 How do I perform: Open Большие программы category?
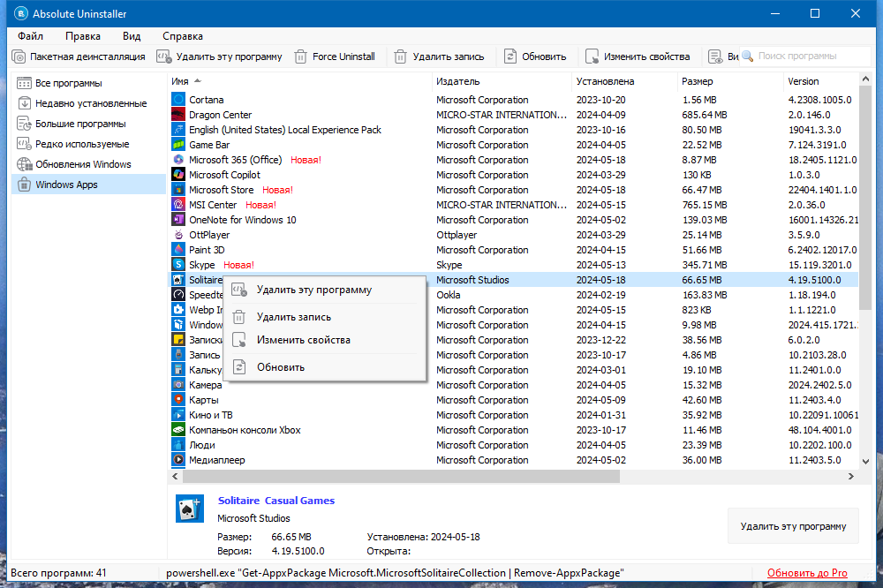pyautogui.click(x=88, y=124)
